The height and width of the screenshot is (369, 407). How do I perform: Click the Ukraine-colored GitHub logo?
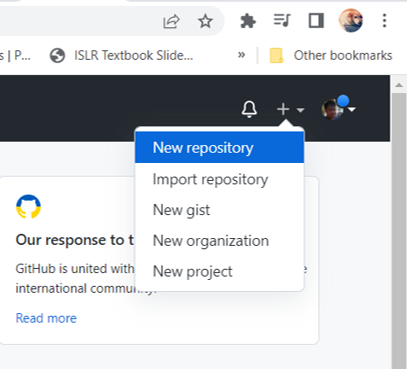click(x=28, y=206)
